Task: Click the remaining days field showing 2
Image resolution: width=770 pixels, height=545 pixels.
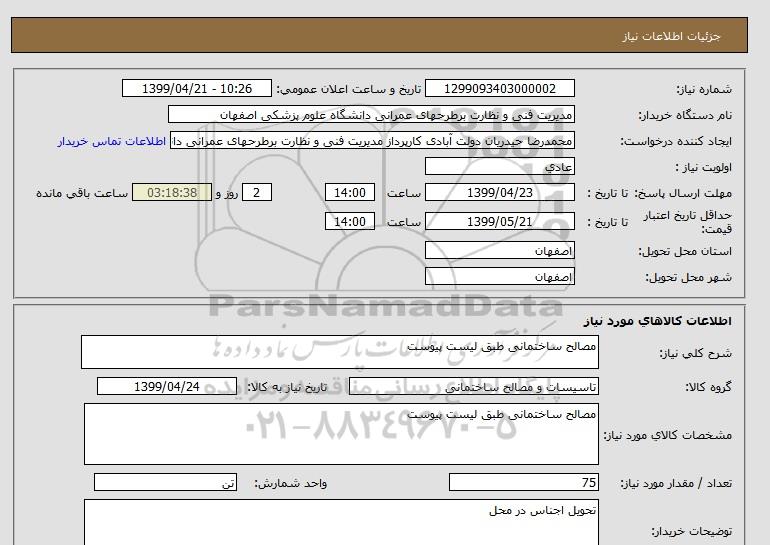Action: (x=256, y=192)
